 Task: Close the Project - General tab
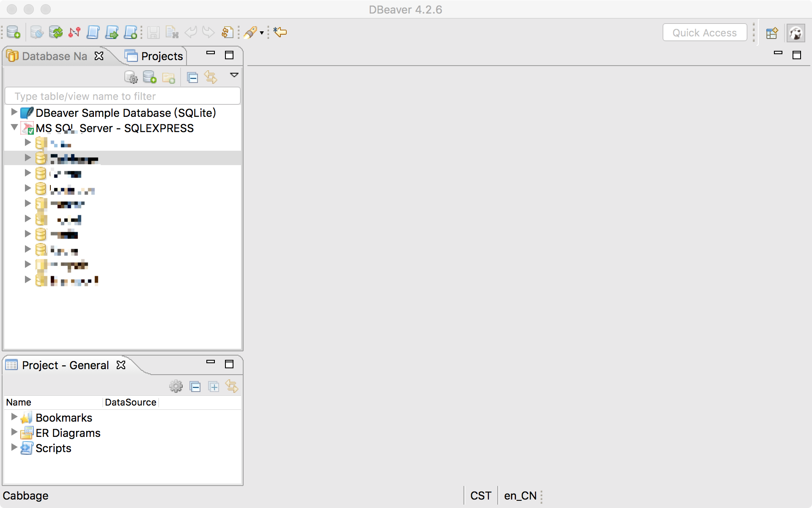coord(121,365)
